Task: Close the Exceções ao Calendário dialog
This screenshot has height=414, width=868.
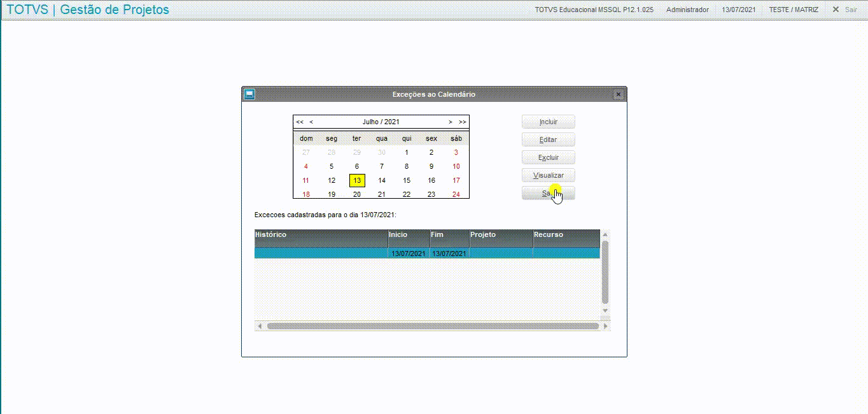Action: [618, 94]
